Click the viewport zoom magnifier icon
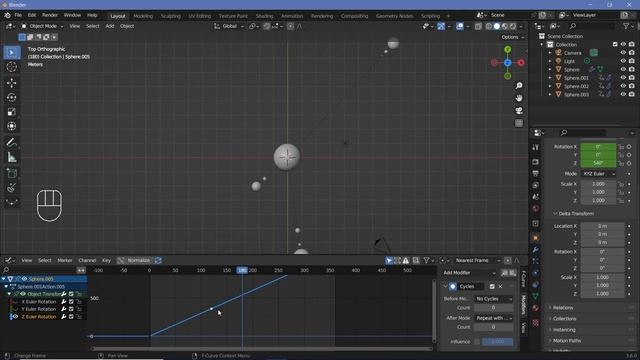Image resolution: width=640 pixels, height=360 pixels. pyautogui.click(x=519, y=86)
